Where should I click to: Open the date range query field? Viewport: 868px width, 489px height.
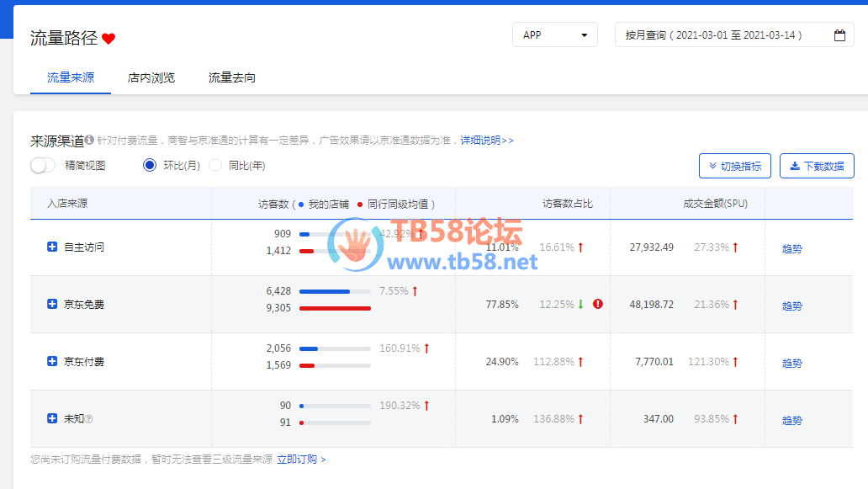point(734,35)
